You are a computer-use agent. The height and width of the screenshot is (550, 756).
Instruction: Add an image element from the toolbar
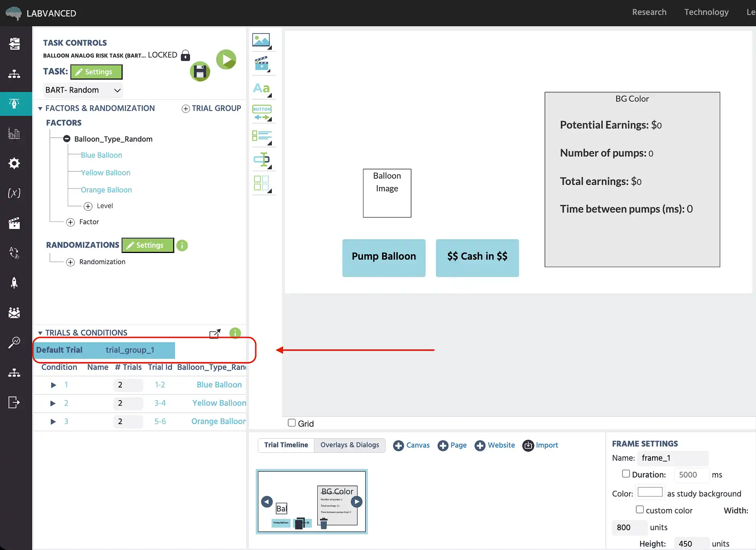tap(262, 41)
